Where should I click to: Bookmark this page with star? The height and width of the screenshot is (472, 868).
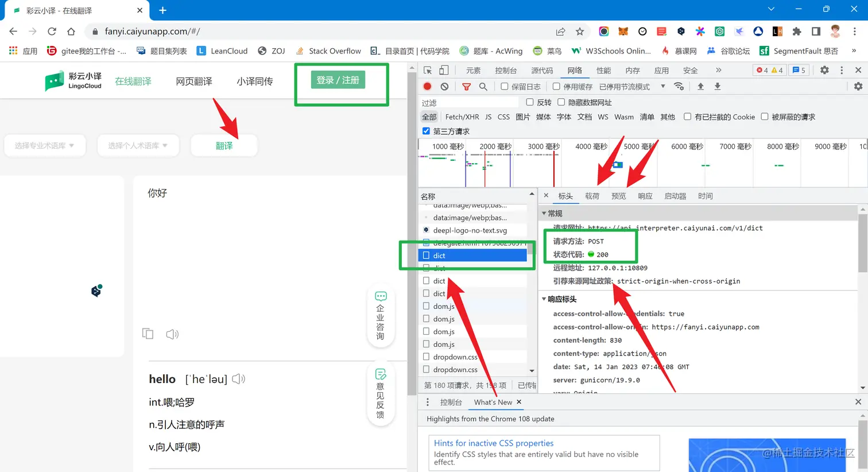coord(580,32)
